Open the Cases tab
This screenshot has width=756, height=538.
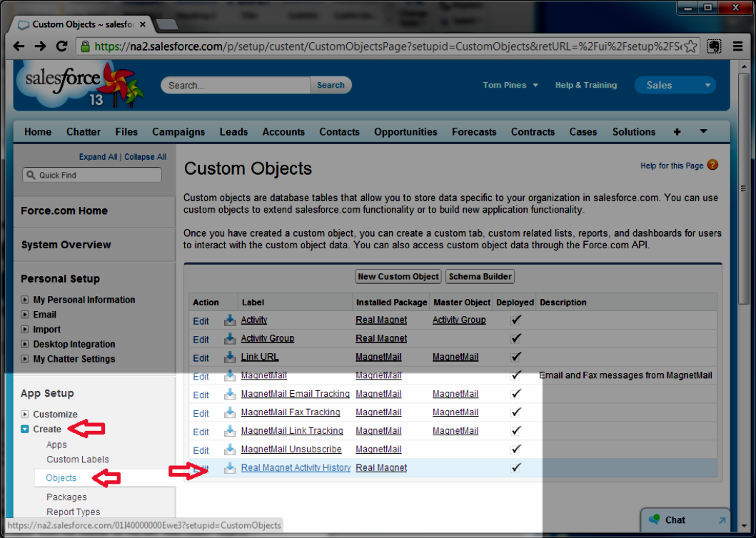click(583, 131)
